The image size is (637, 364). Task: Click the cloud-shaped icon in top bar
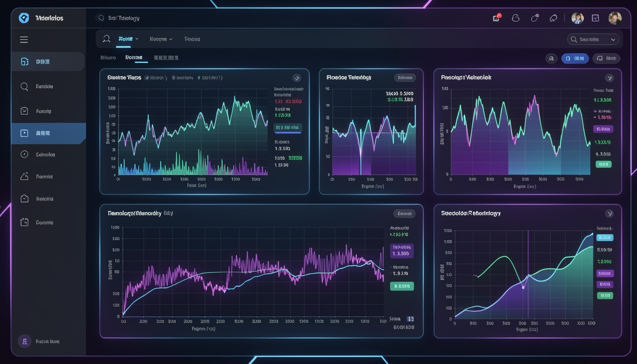516,18
